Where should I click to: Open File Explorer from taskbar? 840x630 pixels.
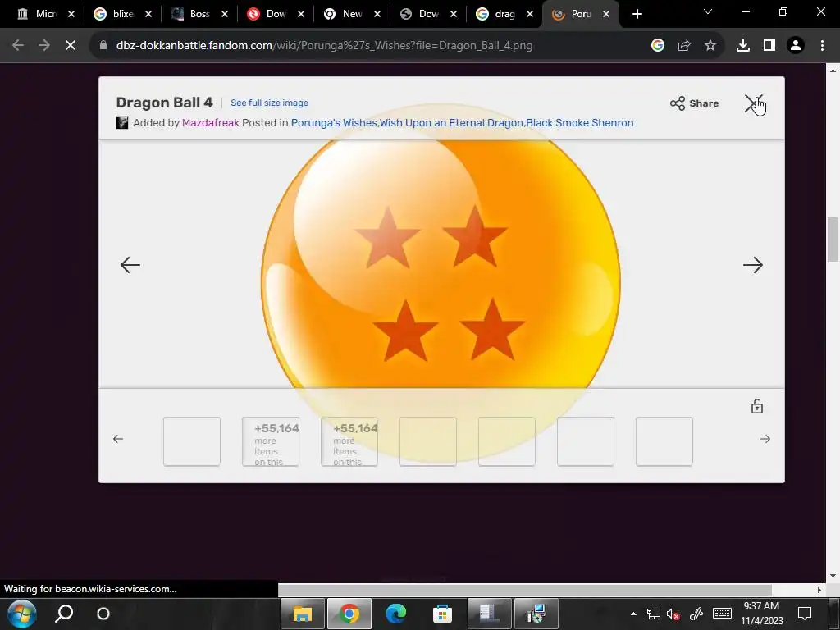tap(302, 614)
